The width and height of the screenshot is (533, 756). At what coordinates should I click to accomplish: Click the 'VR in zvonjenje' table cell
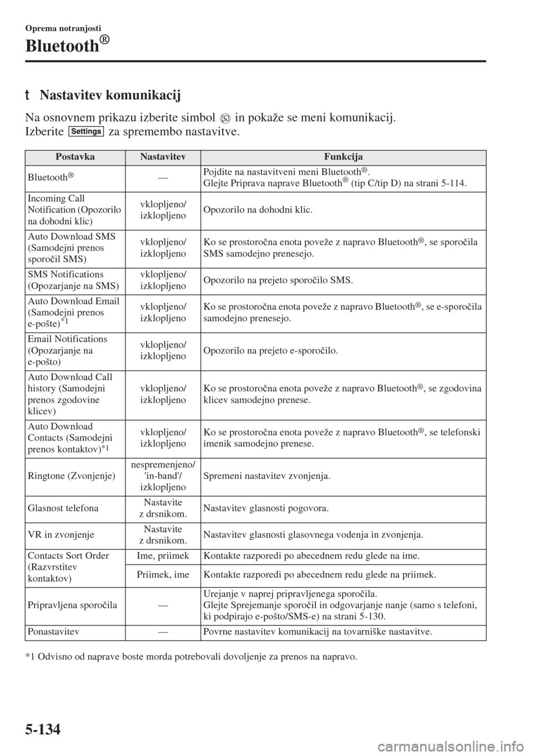(x=75, y=535)
